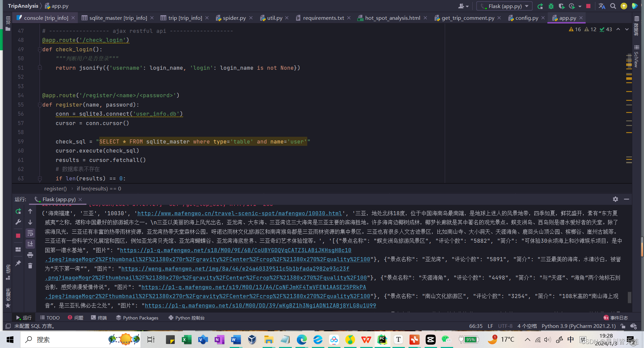Screen dimensions: 644x348
Task: Open weng.mafengwo.net img link
Action: click(x=235, y=269)
